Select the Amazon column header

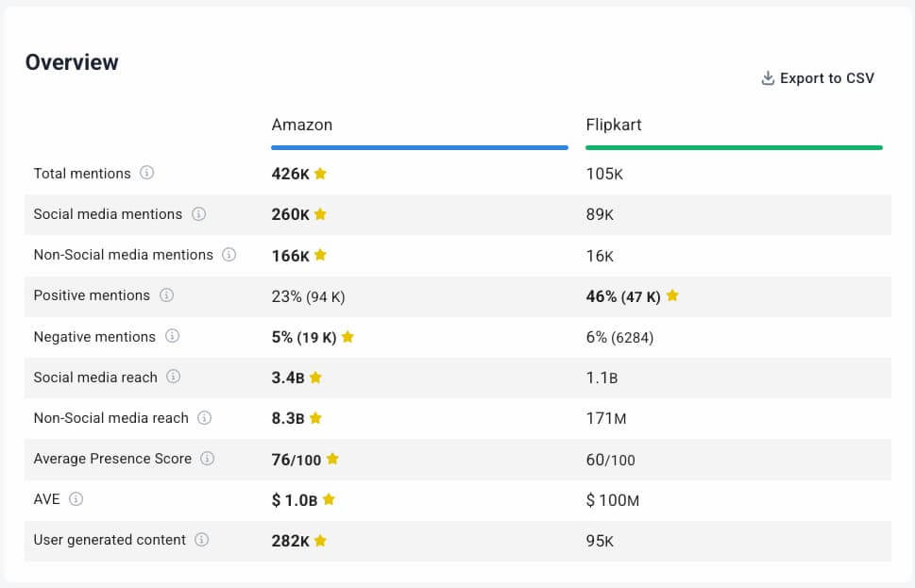[302, 125]
